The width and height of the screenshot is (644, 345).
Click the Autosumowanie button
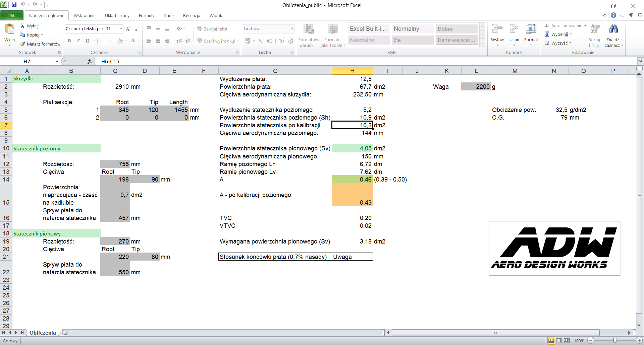[566, 25]
